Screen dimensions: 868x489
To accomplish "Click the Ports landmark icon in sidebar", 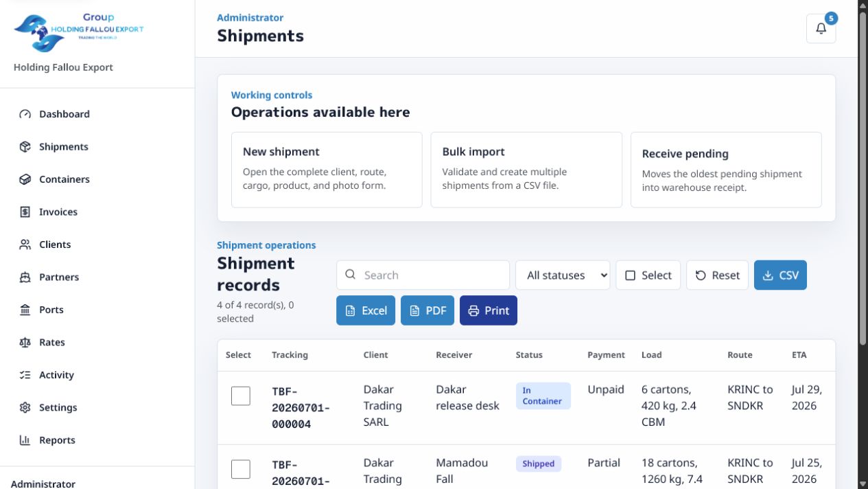I will [25, 310].
